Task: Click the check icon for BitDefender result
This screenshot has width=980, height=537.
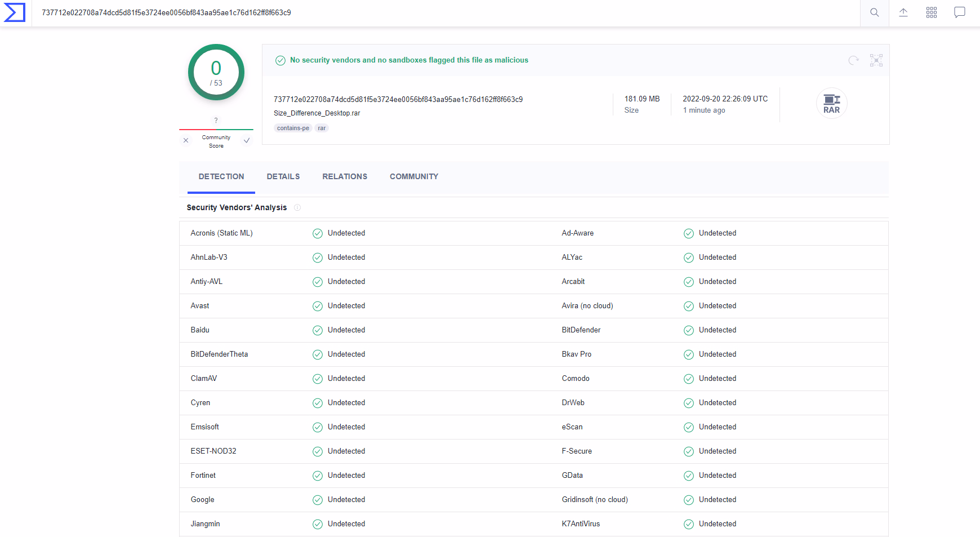Action: click(x=689, y=330)
